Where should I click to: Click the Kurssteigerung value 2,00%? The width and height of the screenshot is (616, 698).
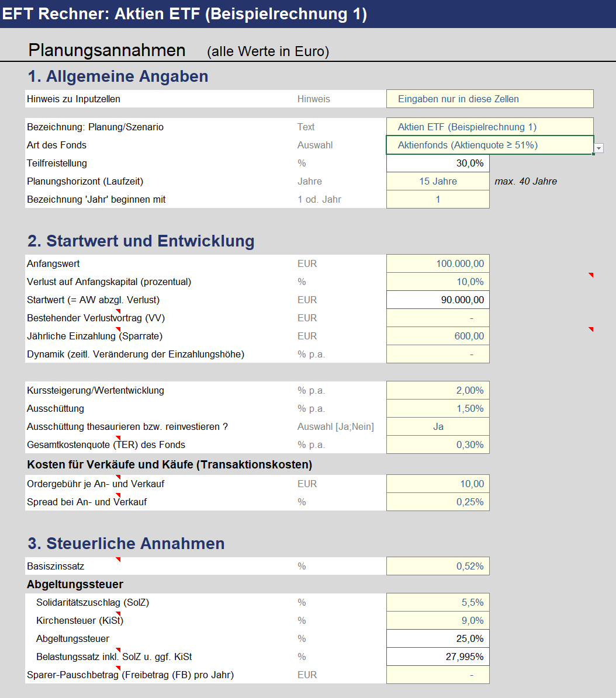click(x=438, y=390)
